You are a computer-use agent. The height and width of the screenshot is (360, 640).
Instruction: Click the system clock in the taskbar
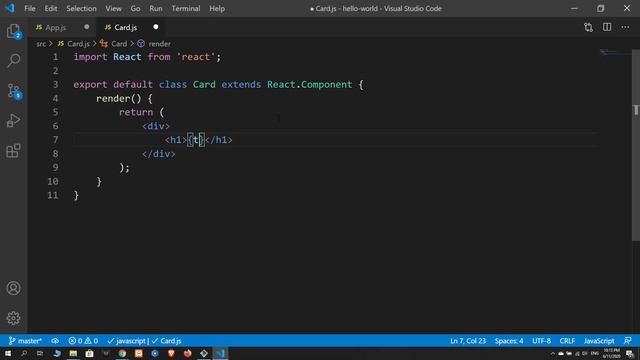point(611,353)
